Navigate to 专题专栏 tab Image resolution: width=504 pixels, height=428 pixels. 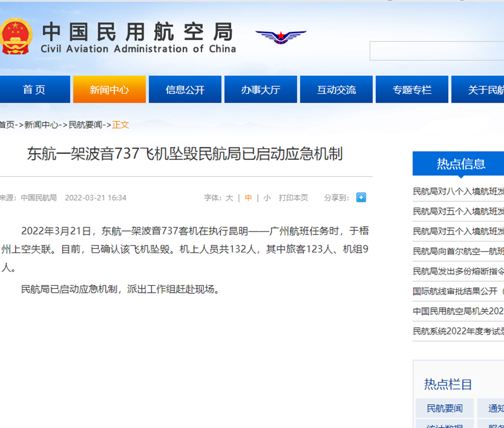[412, 90]
